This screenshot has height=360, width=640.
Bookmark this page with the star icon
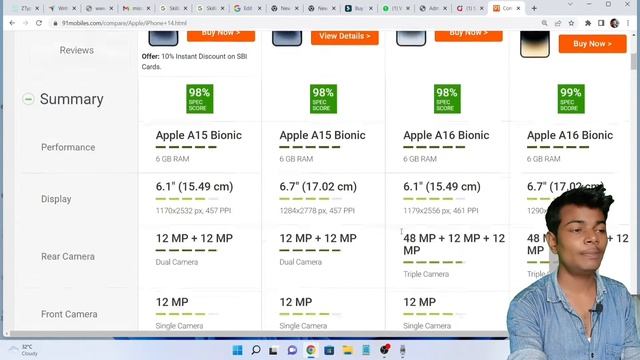[571, 23]
